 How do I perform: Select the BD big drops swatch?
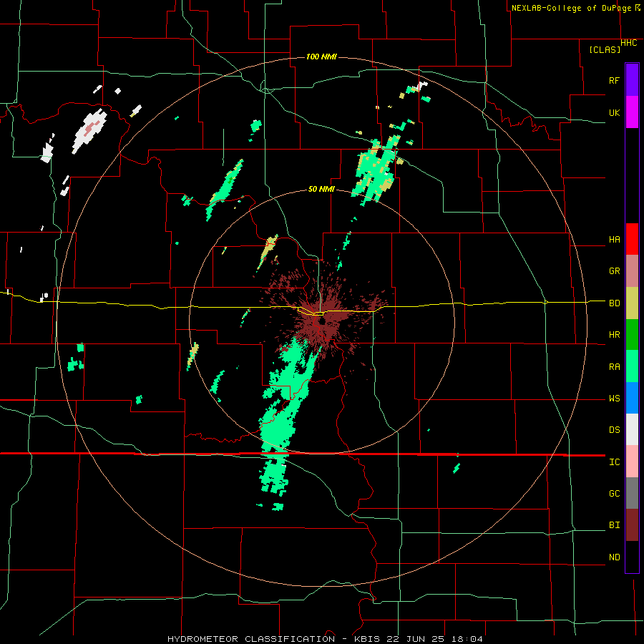point(632,303)
